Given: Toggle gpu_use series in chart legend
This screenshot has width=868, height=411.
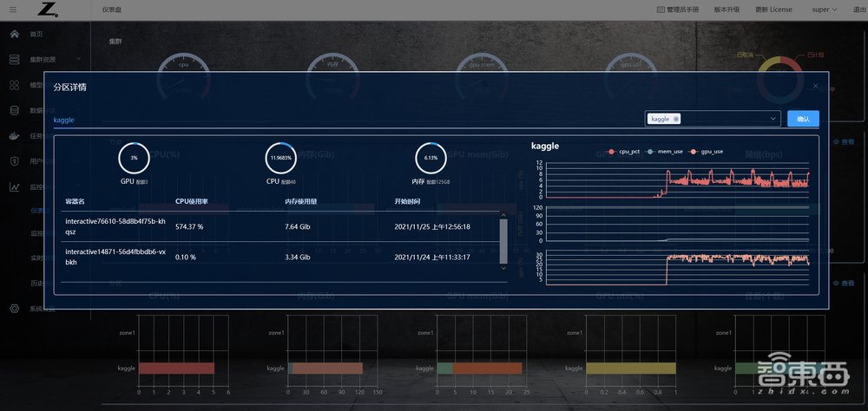Looking at the screenshot, I should point(707,152).
